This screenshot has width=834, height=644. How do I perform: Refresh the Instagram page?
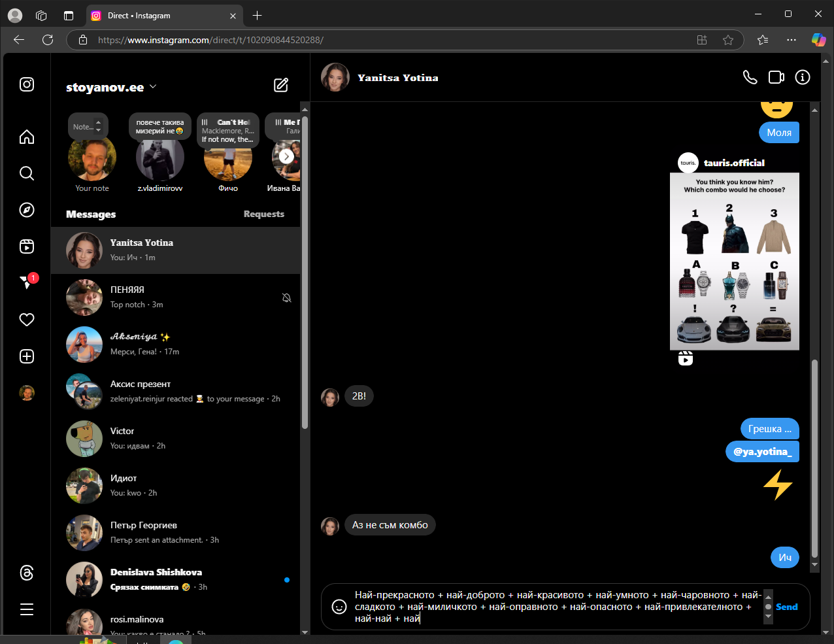[x=48, y=40]
